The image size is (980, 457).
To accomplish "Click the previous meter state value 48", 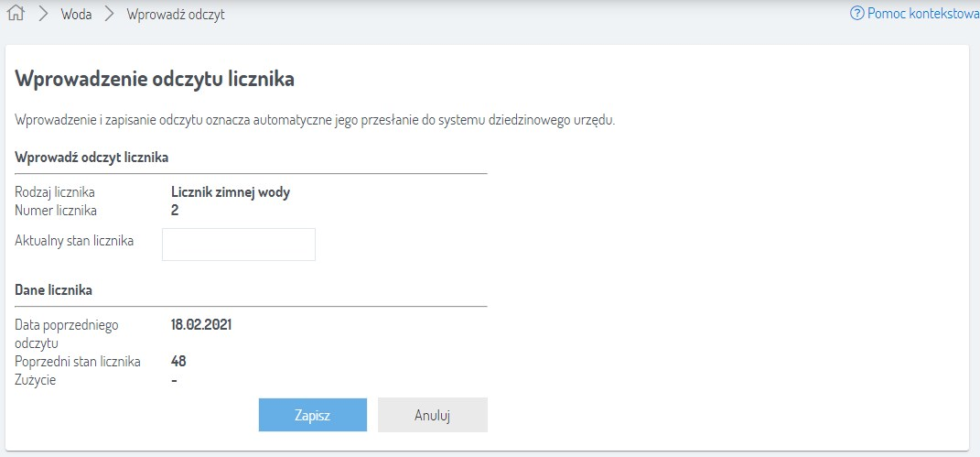I will (178, 362).
